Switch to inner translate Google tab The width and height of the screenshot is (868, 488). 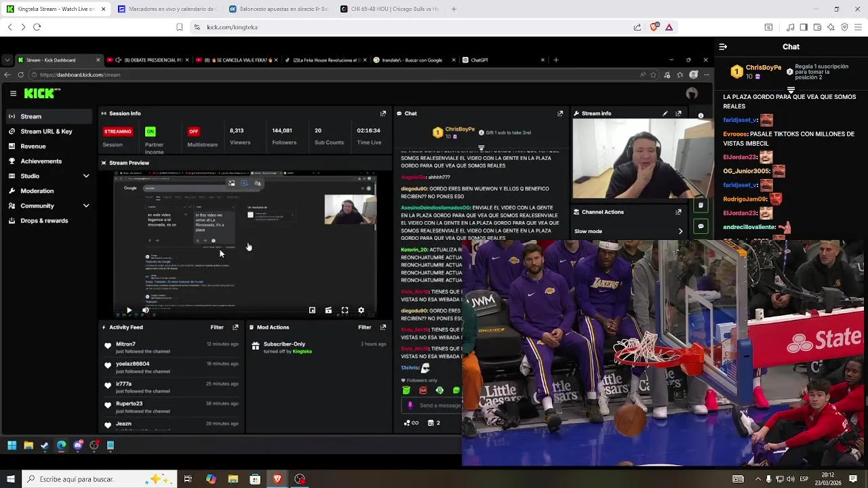415,60
